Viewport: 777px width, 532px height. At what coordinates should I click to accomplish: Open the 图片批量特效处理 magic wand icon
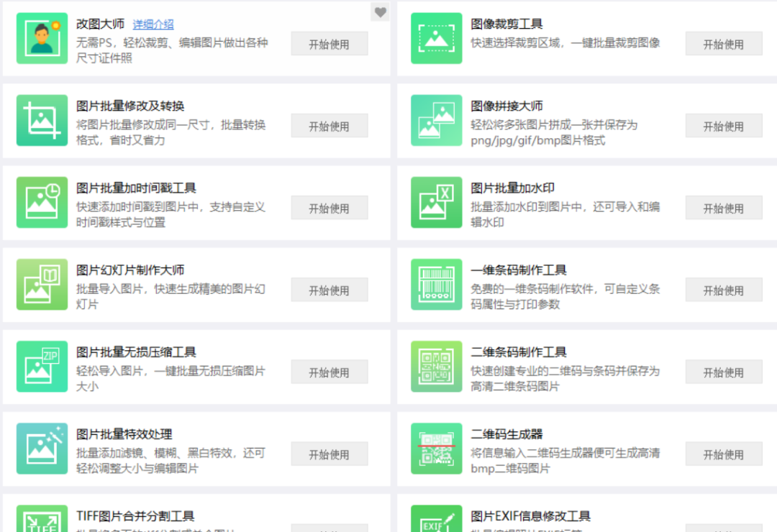pos(42,448)
